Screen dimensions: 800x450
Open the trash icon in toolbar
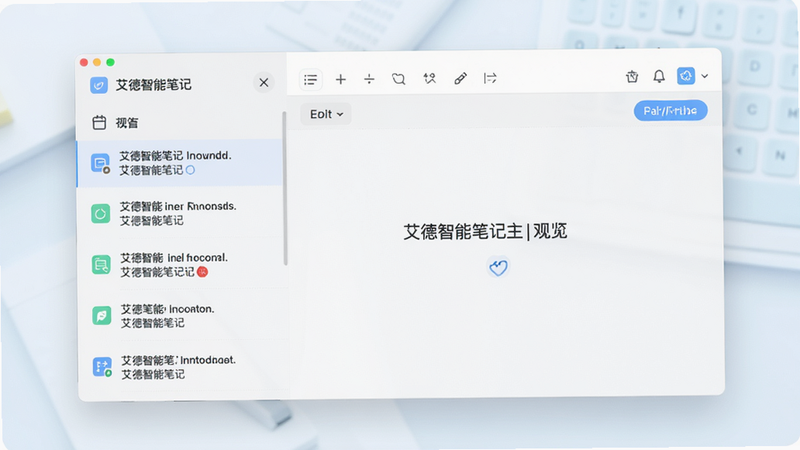pos(632,77)
